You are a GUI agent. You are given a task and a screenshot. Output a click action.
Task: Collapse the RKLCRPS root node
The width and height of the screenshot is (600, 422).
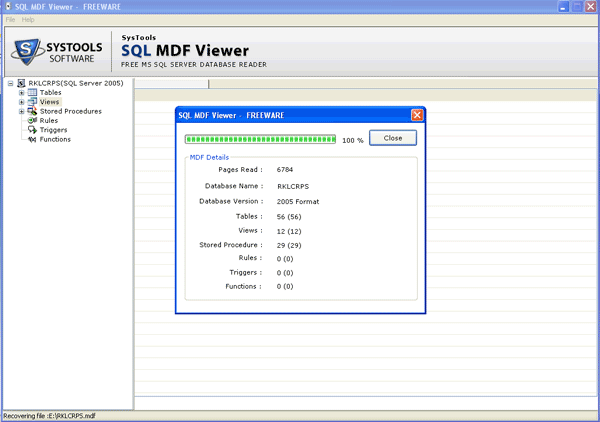(x=11, y=83)
